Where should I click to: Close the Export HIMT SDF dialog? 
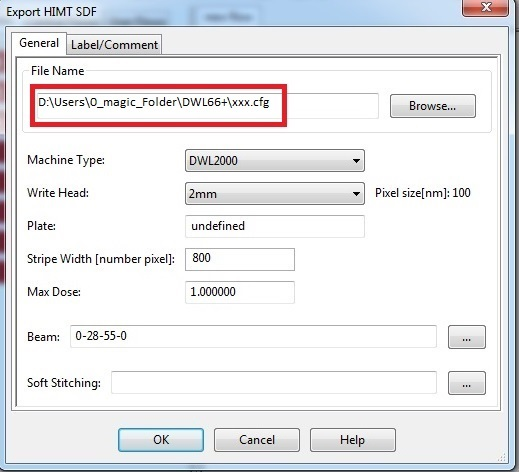[486, 7]
